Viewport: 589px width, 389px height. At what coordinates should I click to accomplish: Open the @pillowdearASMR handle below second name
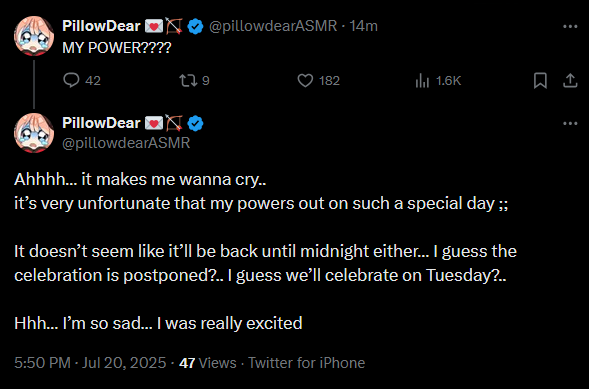click(126, 143)
